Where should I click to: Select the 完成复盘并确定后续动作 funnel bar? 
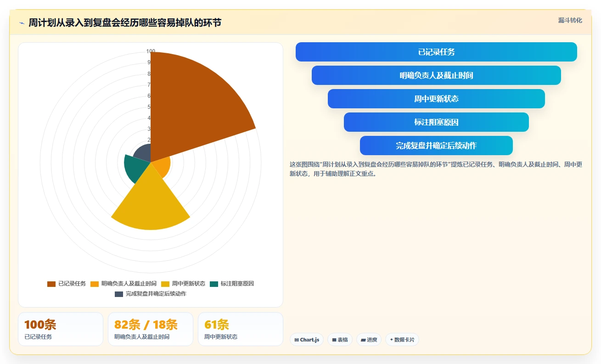[x=436, y=146]
